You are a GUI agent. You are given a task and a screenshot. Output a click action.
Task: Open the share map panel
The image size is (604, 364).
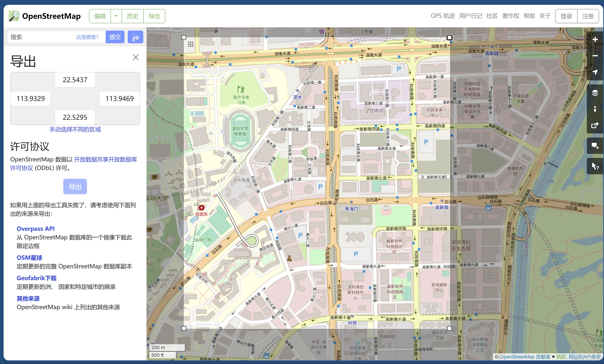(x=595, y=125)
